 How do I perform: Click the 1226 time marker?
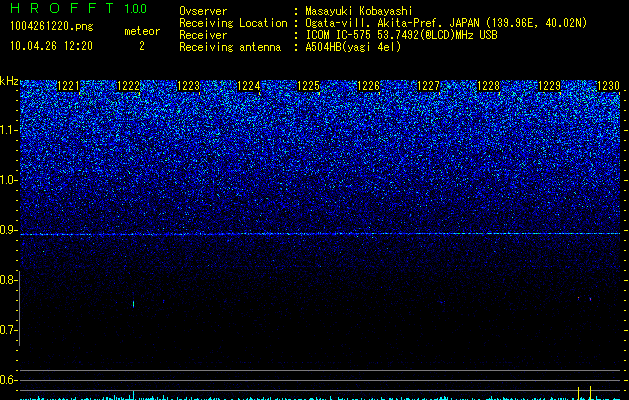[368, 86]
